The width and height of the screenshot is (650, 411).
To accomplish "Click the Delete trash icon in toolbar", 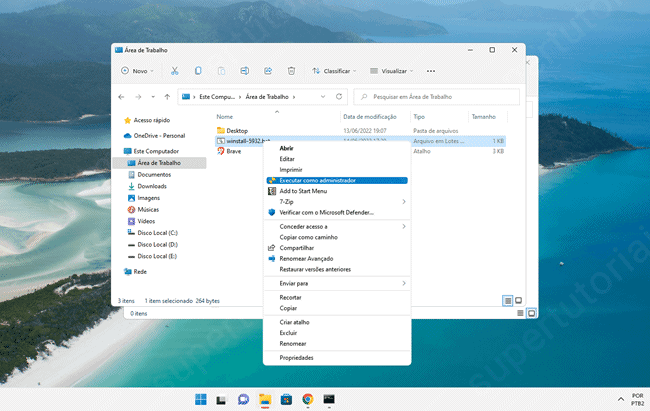I will pyautogui.click(x=291, y=71).
